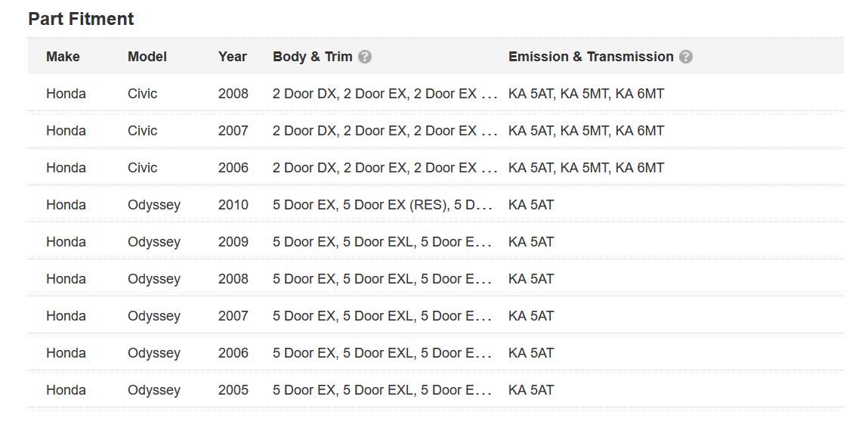The image size is (868, 440).
Task: Click the Year column header
Action: [x=233, y=57]
